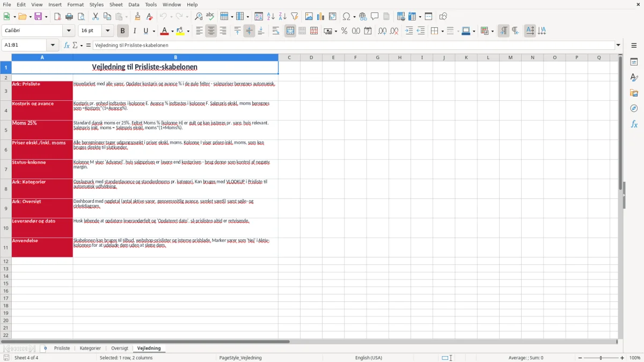644x362 pixels.
Task: Click Sort Ascending icon
Action: click(271, 17)
